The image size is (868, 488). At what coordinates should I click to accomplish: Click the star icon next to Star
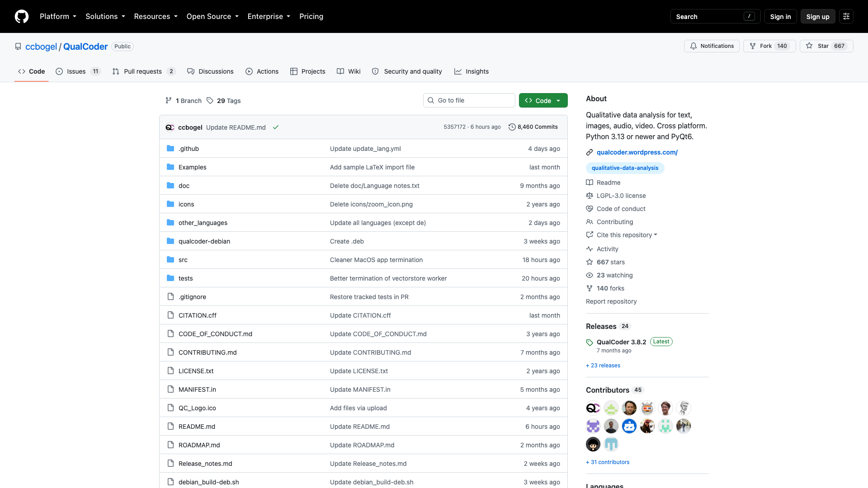pos(809,46)
